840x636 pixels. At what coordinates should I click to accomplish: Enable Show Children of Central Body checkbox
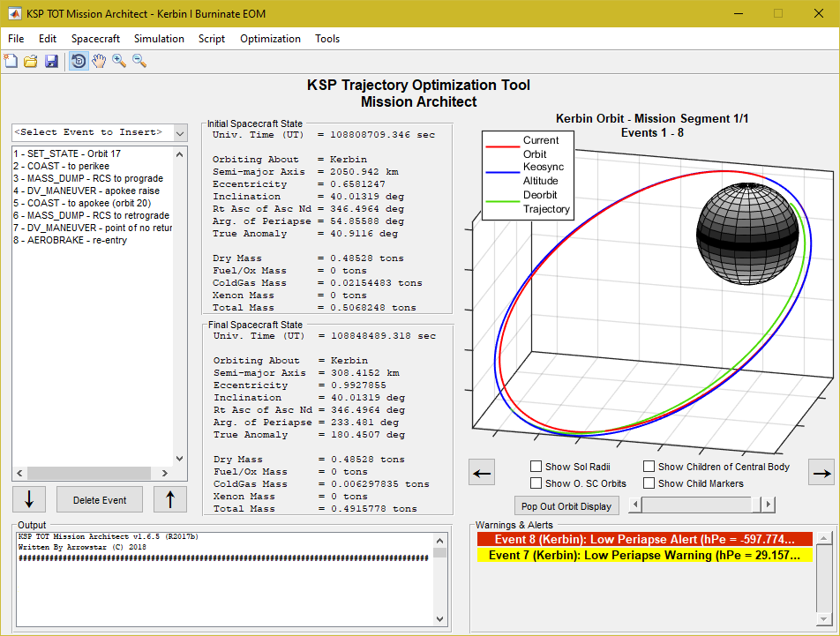649,467
